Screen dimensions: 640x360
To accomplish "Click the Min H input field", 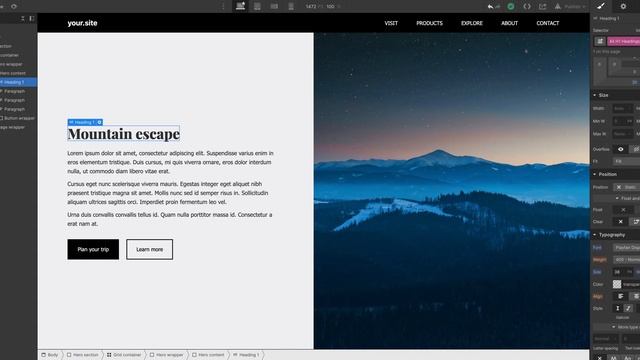I will click(622, 121).
